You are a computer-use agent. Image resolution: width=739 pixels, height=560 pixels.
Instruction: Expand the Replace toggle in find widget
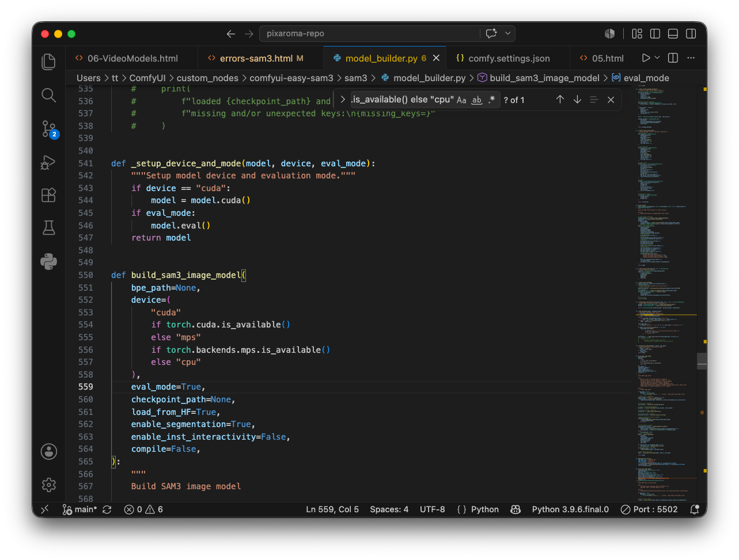pos(343,100)
